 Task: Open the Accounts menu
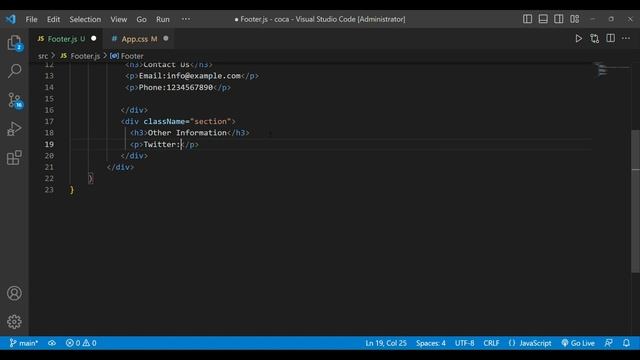point(14,293)
